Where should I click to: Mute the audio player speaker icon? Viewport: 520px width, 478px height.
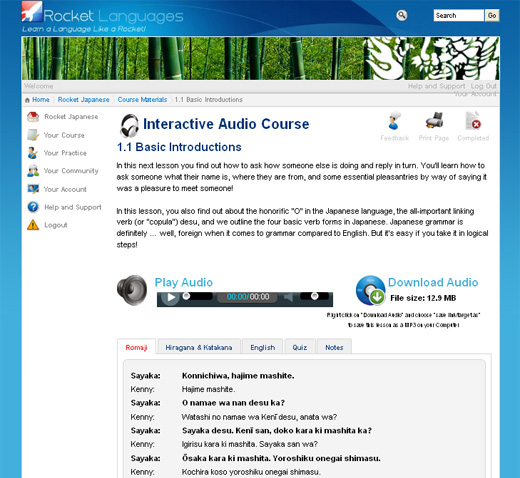click(288, 297)
